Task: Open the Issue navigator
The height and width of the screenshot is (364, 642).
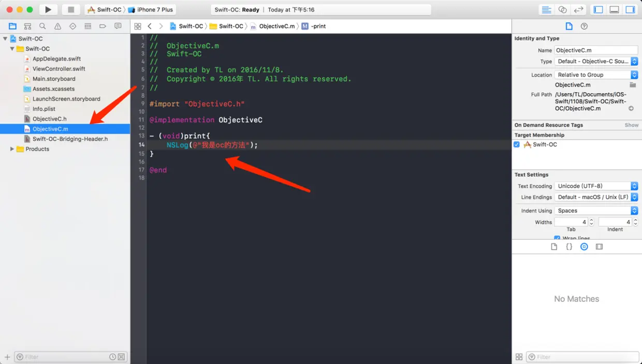Action: tap(57, 26)
